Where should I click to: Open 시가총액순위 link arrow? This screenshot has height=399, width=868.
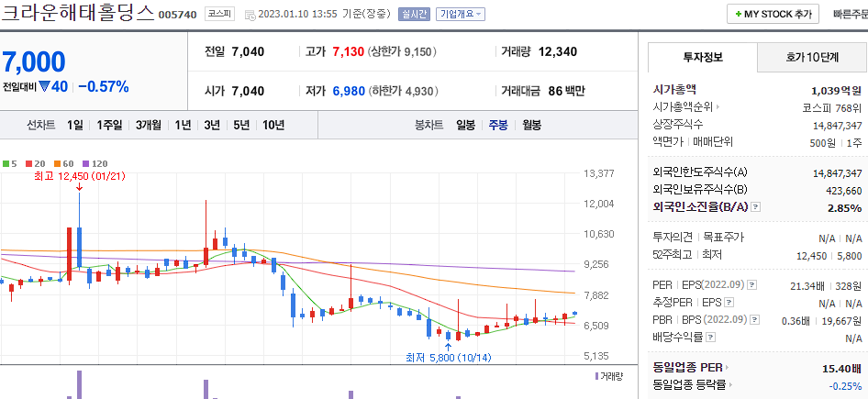tap(718, 107)
